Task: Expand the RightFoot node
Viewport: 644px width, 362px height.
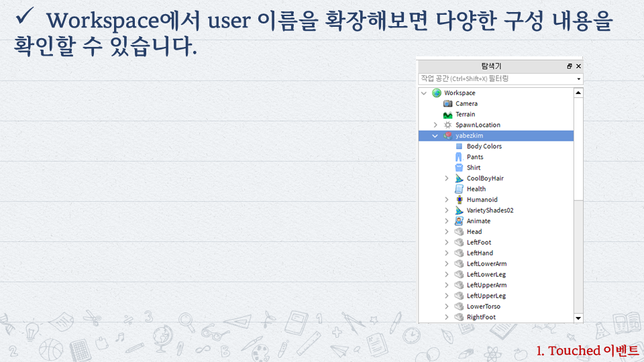Action: (x=447, y=317)
